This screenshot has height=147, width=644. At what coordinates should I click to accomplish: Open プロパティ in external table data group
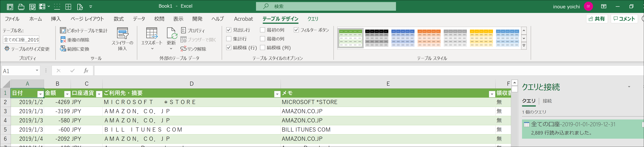193,30
